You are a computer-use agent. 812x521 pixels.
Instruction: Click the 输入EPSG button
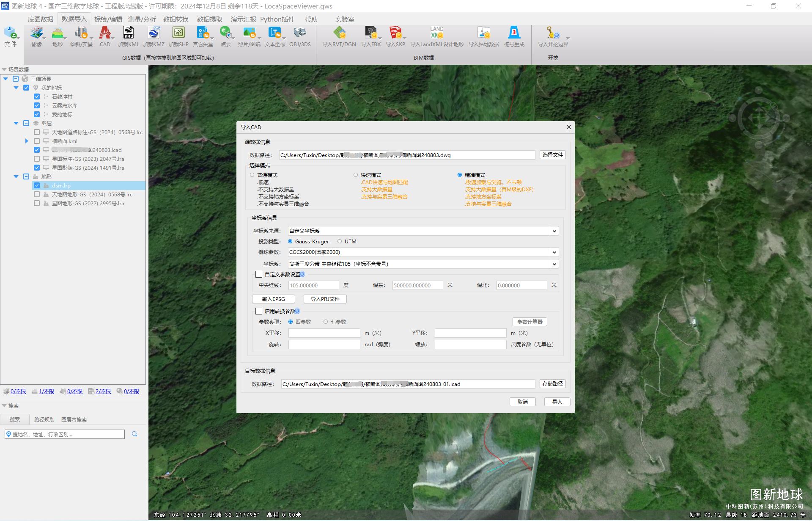pyautogui.click(x=273, y=299)
